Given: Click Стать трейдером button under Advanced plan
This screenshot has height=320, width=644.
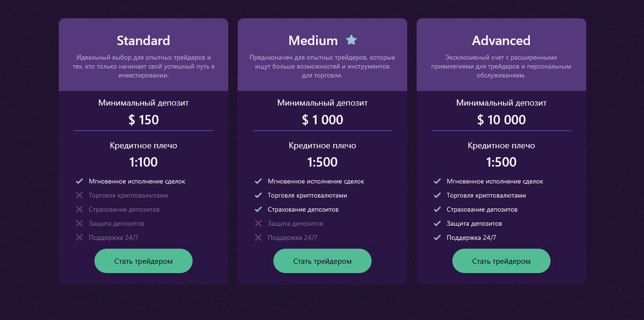Looking at the screenshot, I should [x=501, y=261].
